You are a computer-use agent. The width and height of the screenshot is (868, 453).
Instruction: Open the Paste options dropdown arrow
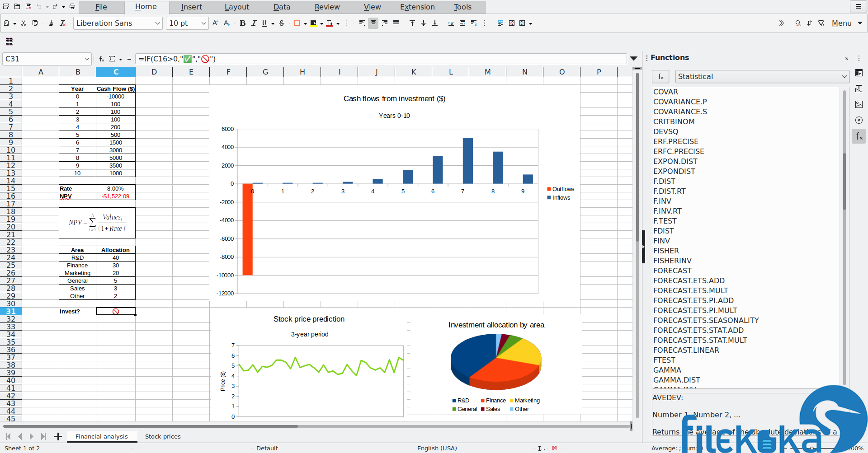[14, 23]
